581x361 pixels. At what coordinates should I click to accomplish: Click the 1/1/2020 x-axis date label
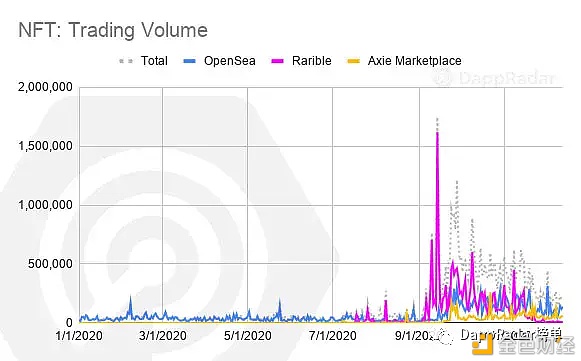(79, 336)
